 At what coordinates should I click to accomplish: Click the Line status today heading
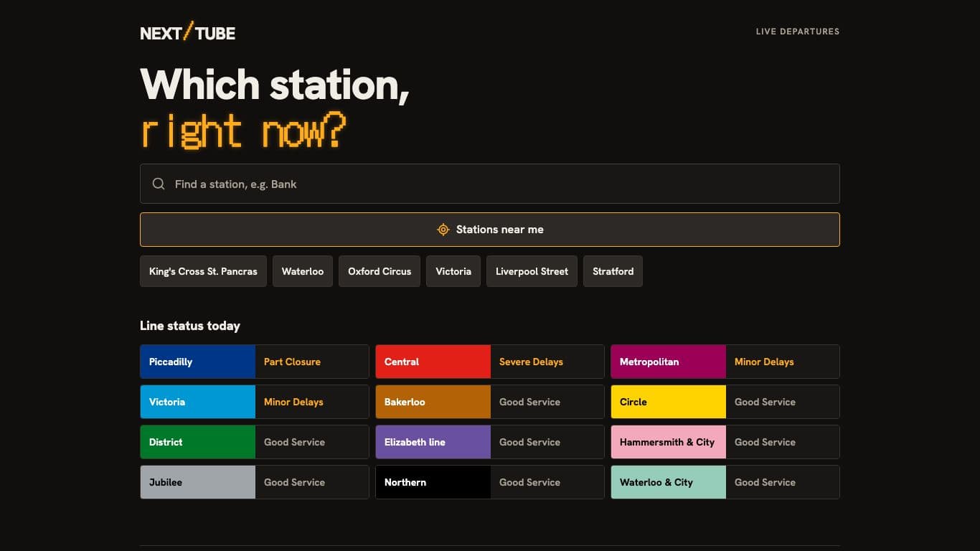point(190,326)
